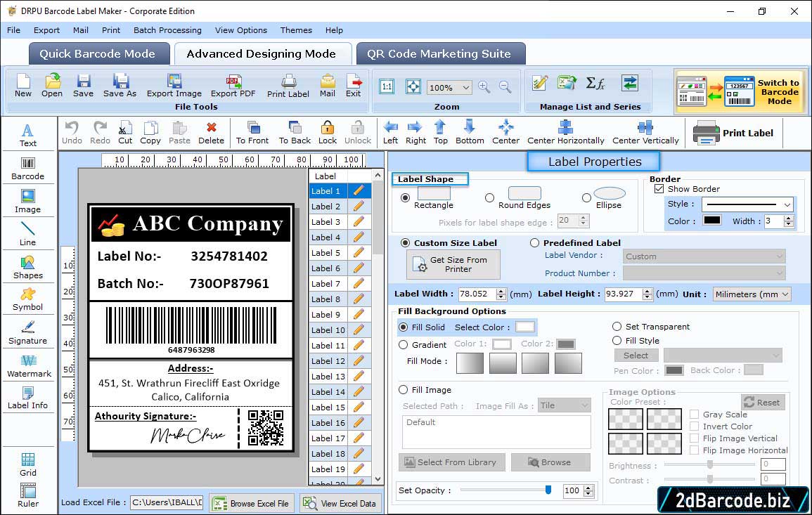Toggle the Grid display
The width and height of the screenshot is (812, 515).
[x=28, y=464]
